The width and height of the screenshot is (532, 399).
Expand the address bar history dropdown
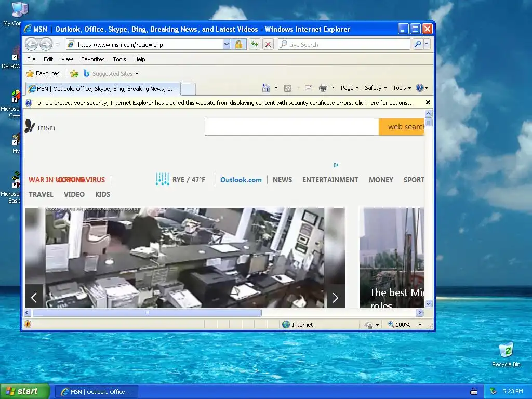tap(227, 45)
